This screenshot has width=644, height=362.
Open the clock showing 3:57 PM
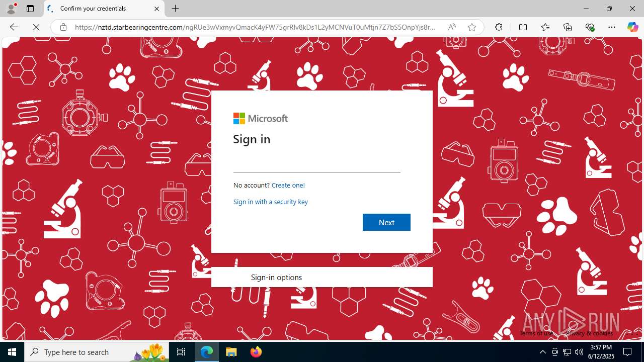click(x=601, y=352)
